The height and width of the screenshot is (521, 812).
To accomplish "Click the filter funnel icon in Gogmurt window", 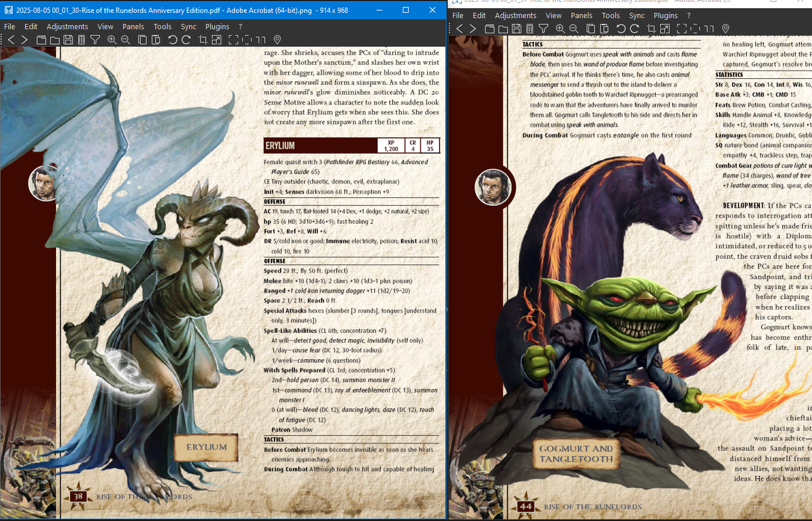I will (x=543, y=29).
